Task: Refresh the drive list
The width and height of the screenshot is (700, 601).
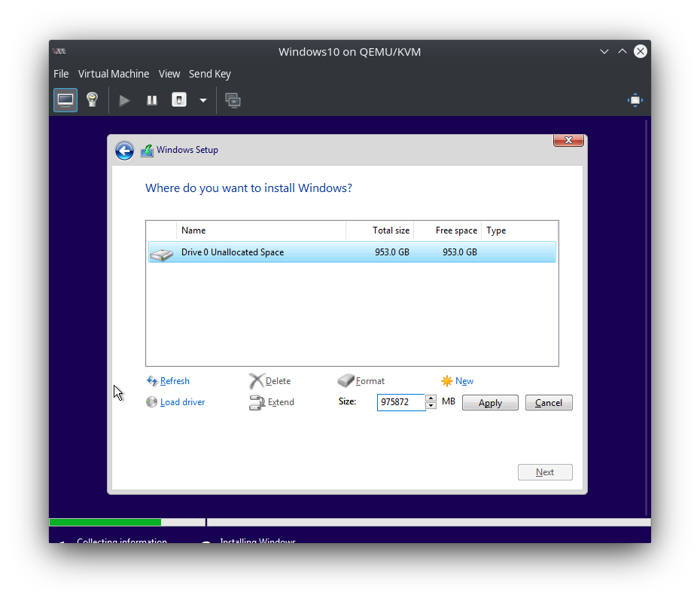Action: click(169, 381)
